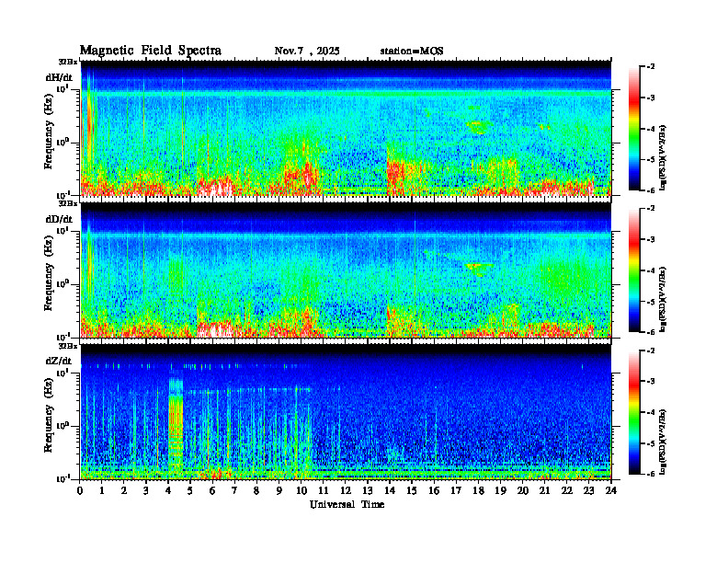Click the "-4" tick on the dZ/dt colorbar
Image resolution: width=728 pixels, height=563 pixels.
[x=650, y=412]
